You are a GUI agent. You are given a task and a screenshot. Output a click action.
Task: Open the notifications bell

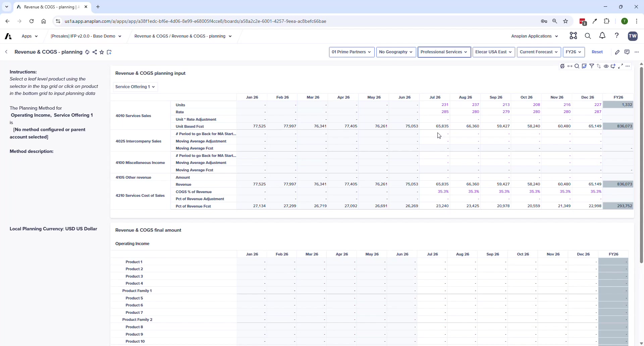[602, 36]
